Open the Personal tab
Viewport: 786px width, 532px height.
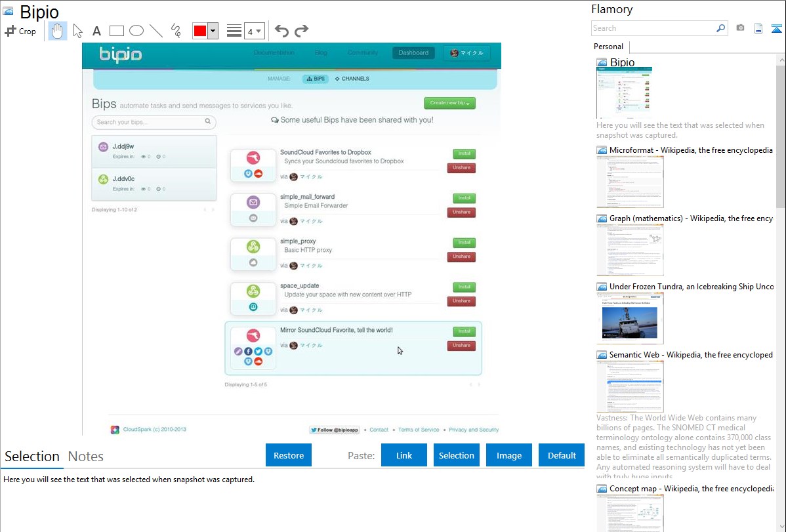click(609, 47)
